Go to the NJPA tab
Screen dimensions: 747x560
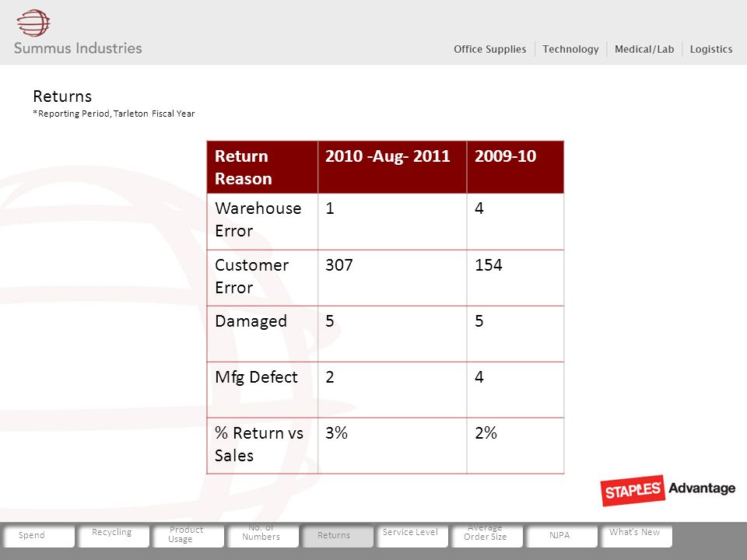pyautogui.click(x=562, y=536)
